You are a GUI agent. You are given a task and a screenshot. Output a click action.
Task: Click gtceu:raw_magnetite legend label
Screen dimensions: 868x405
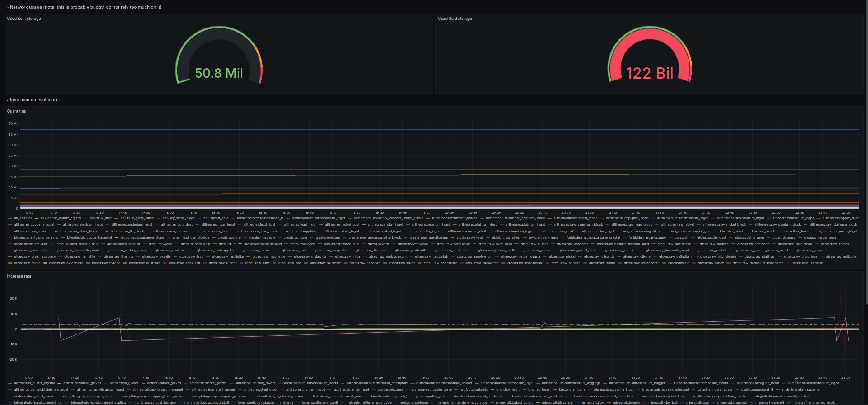coord(269,256)
